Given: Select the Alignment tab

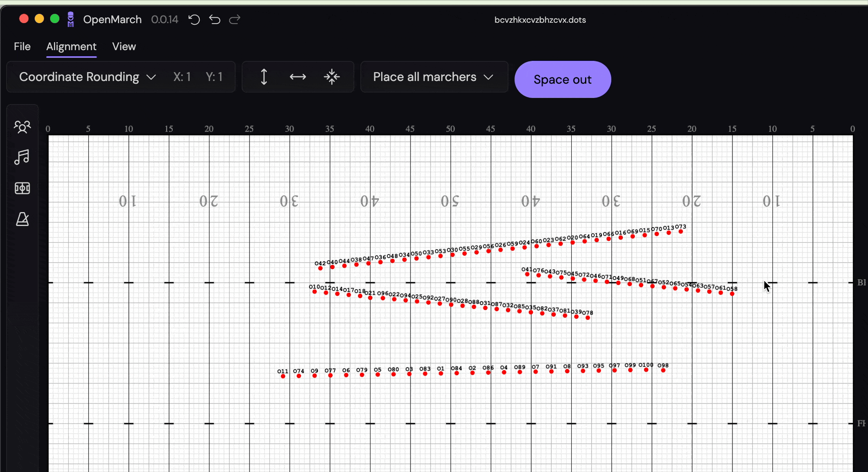Looking at the screenshot, I should point(71,46).
